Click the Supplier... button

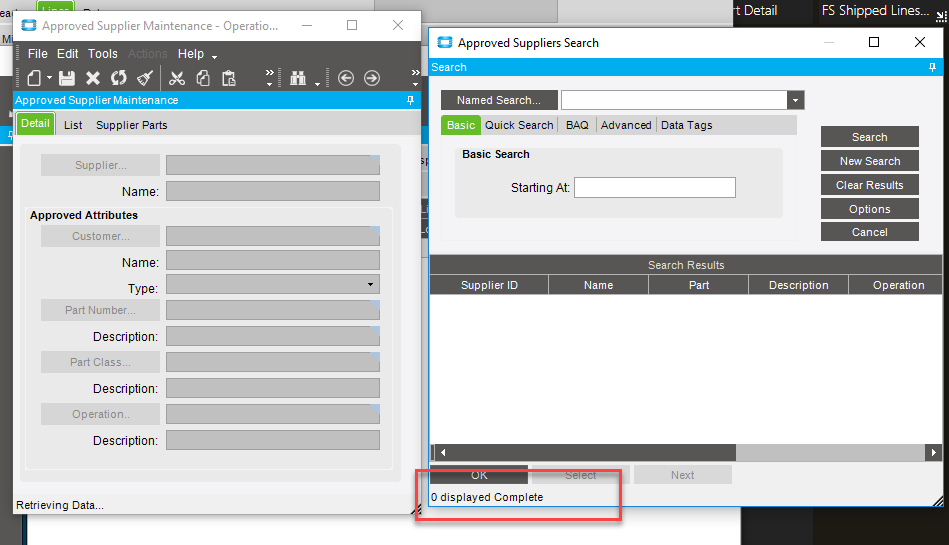click(x=100, y=165)
